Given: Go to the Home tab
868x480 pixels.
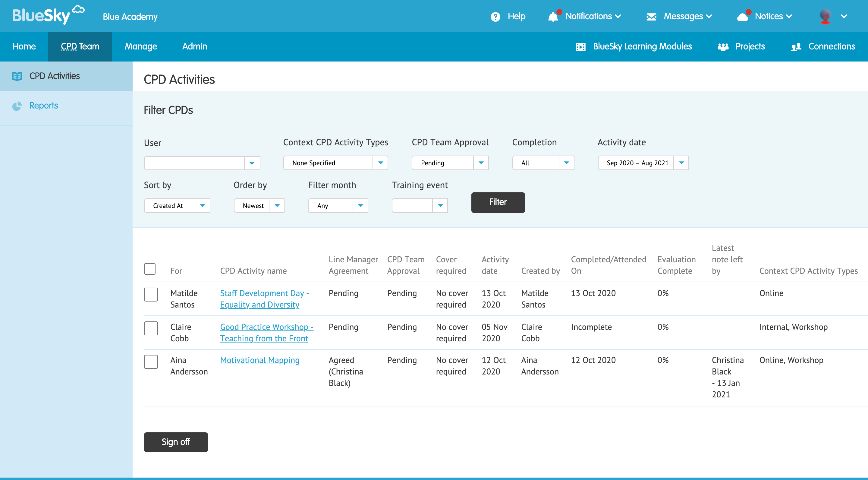Looking at the screenshot, I should click(24, 46).
